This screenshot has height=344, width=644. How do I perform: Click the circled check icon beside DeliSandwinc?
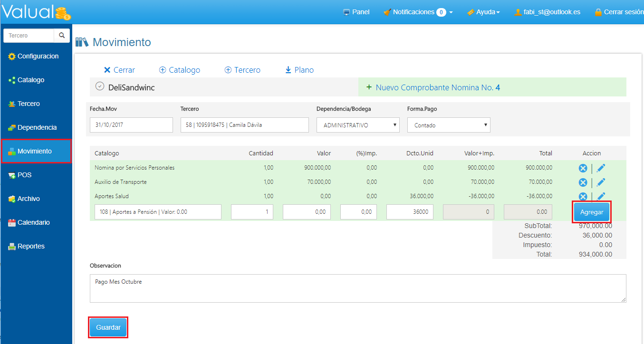click(99, 86)
